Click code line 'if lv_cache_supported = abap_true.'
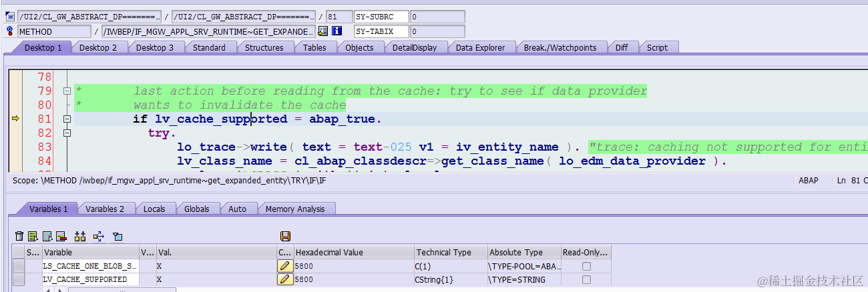The height and width of the screenshot is (292, 868). click(258, 119)
